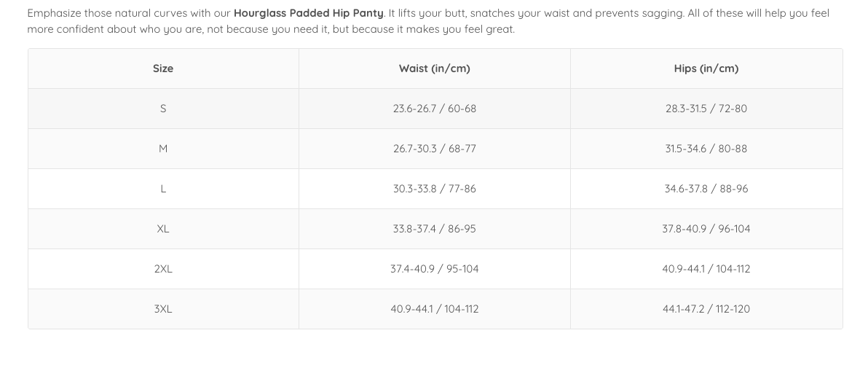This screenshot has height=368, width=868.
Task: Click the Size column header
Action: click(163, 68)
